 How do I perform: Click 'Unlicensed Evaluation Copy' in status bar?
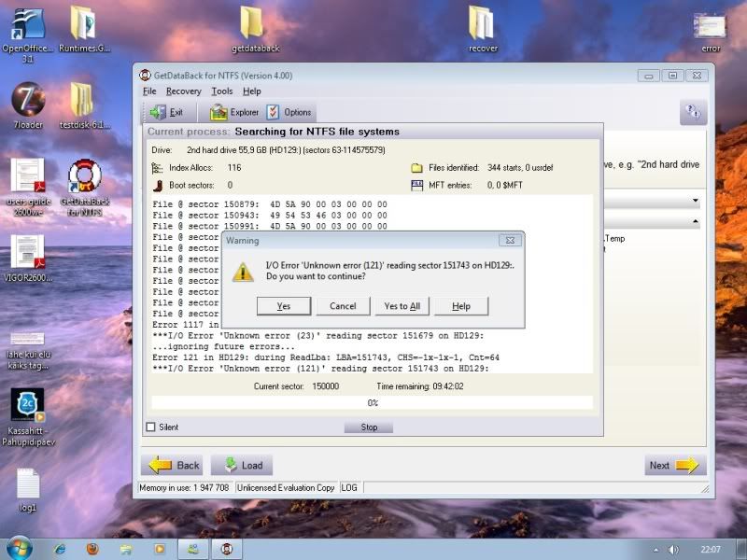(286, 487)
